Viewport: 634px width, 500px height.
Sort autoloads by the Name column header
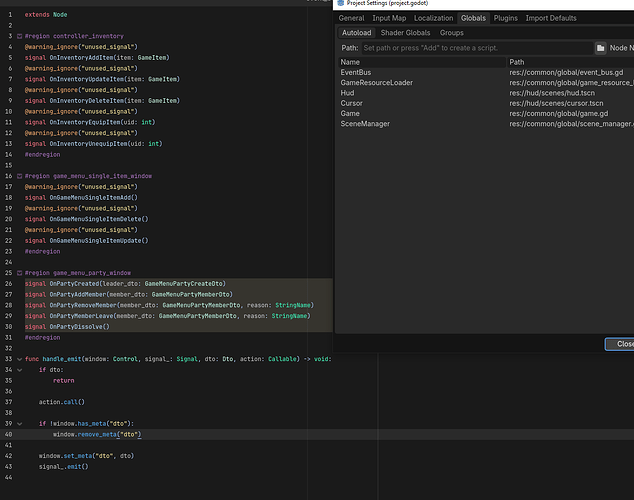(x=422, y=62)
